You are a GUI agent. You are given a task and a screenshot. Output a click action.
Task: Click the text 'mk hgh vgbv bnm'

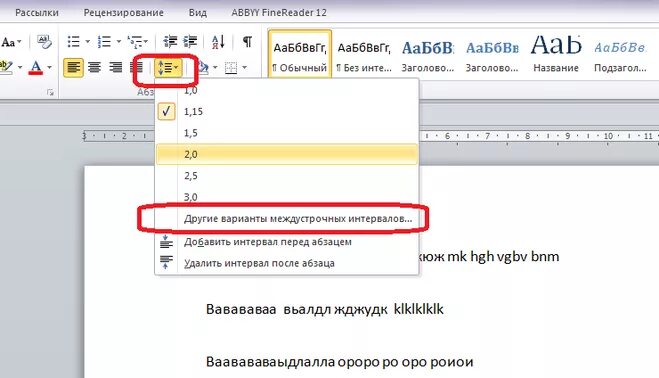503,256
